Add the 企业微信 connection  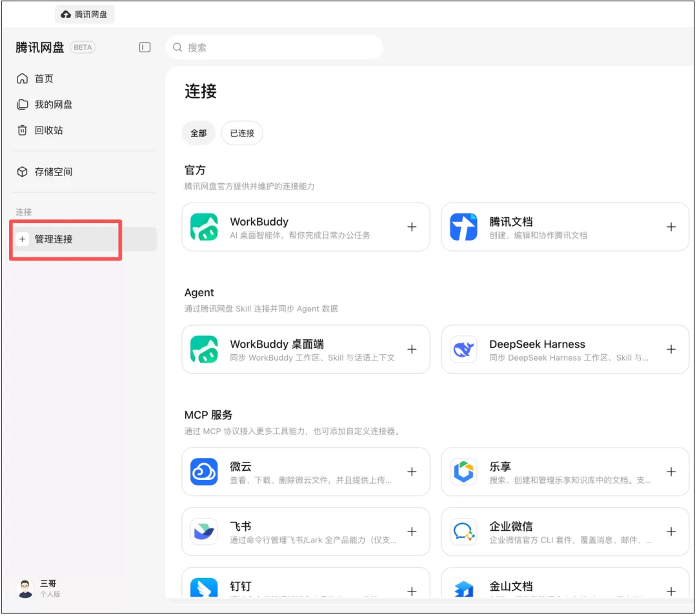point(672,532)
